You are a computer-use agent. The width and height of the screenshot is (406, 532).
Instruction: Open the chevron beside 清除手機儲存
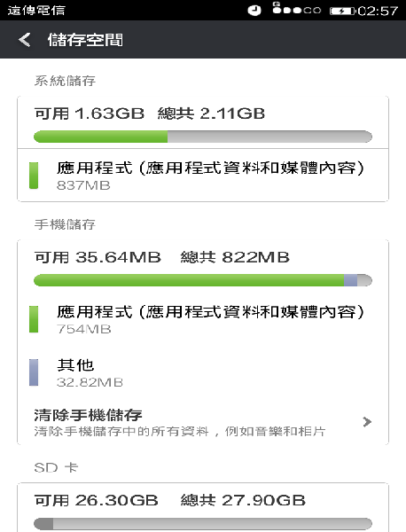coord(367,422)
